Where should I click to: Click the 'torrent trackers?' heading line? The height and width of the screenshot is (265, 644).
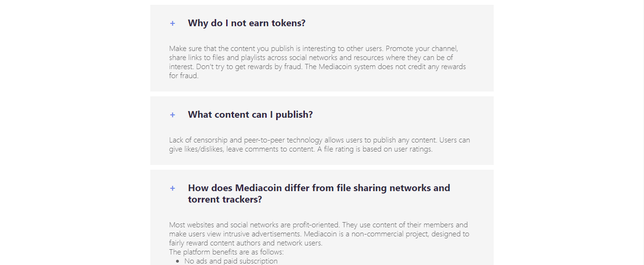tap(225, 199)
